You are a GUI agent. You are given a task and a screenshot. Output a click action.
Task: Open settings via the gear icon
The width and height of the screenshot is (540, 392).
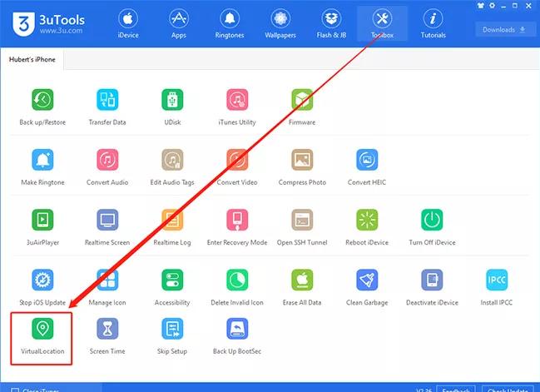click(492, 6)
